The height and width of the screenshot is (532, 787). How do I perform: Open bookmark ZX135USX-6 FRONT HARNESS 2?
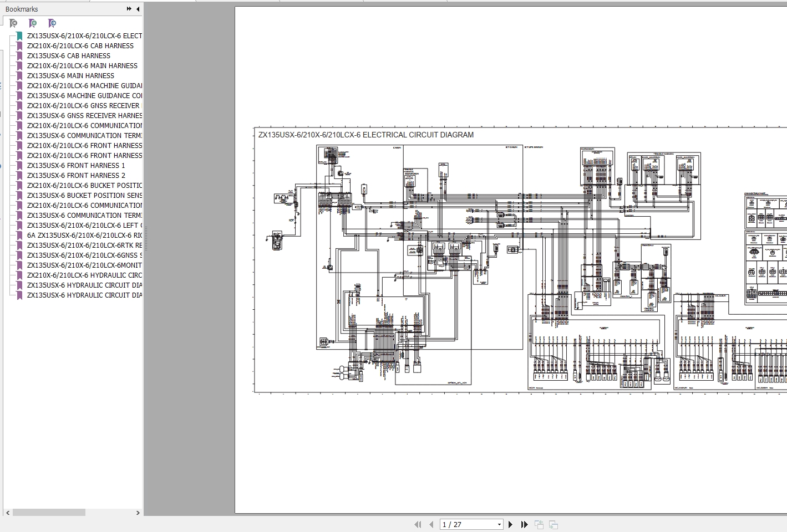point(76,176)
